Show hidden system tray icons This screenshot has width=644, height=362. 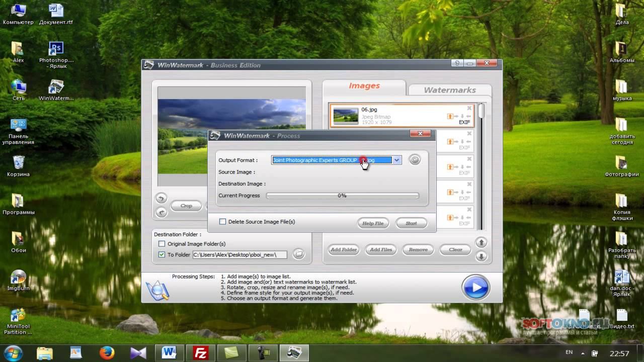coord(583,352)
